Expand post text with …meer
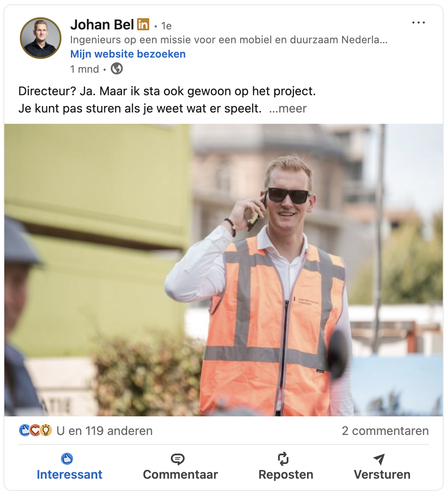The width and height of the screenshot is (448, 496). point(288,109)
